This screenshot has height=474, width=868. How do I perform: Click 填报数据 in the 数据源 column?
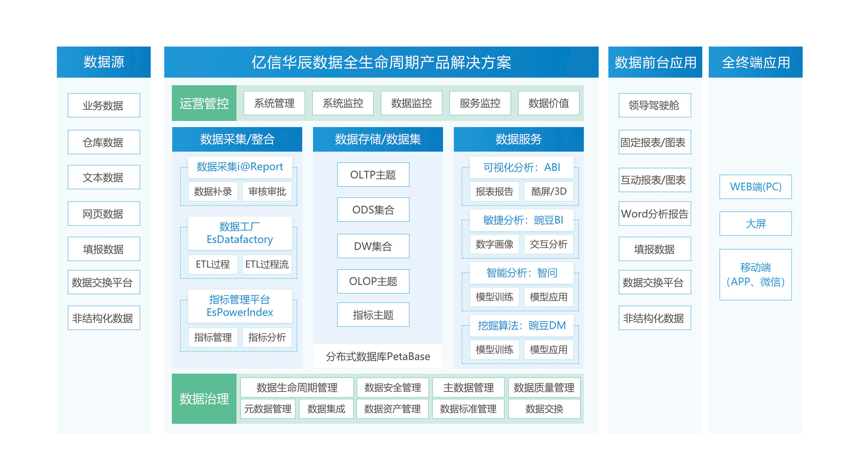104,249
